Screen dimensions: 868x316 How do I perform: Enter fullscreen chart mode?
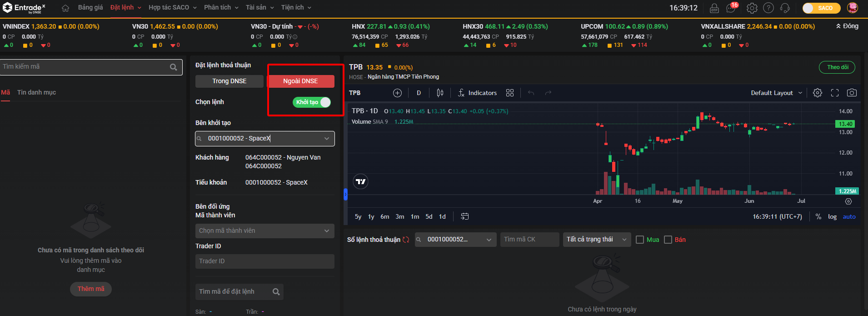click(835, 93)
